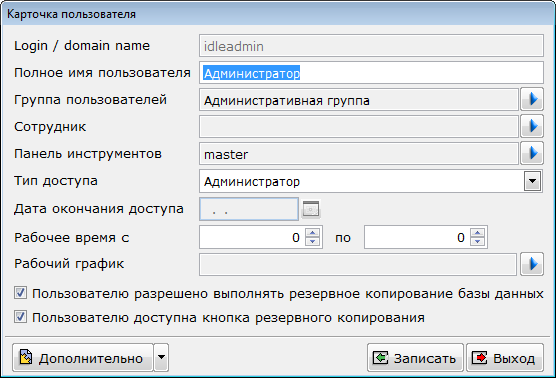Click the Login / domain name field
The image size is (556, 378).
[x=371, y=46]
